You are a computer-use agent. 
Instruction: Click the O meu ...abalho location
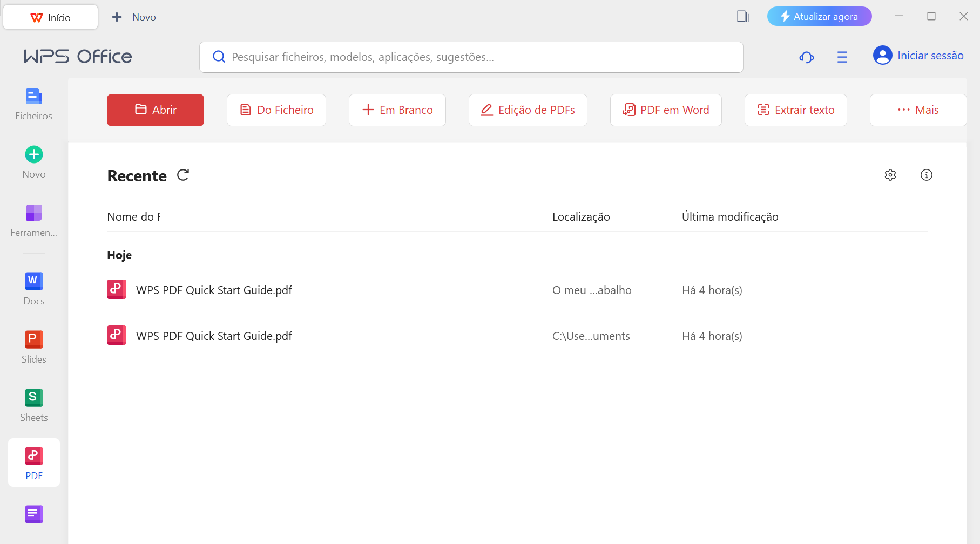[x=592, y=290]
